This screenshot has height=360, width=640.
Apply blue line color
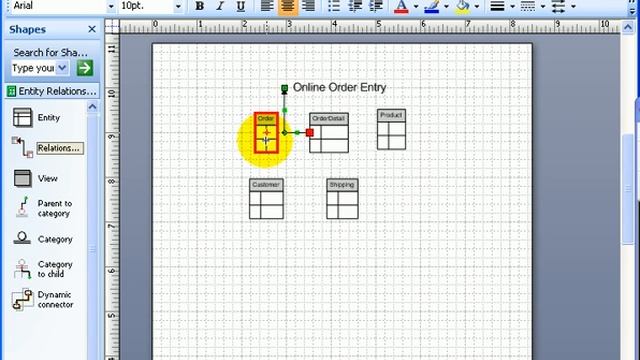(432, 6)
